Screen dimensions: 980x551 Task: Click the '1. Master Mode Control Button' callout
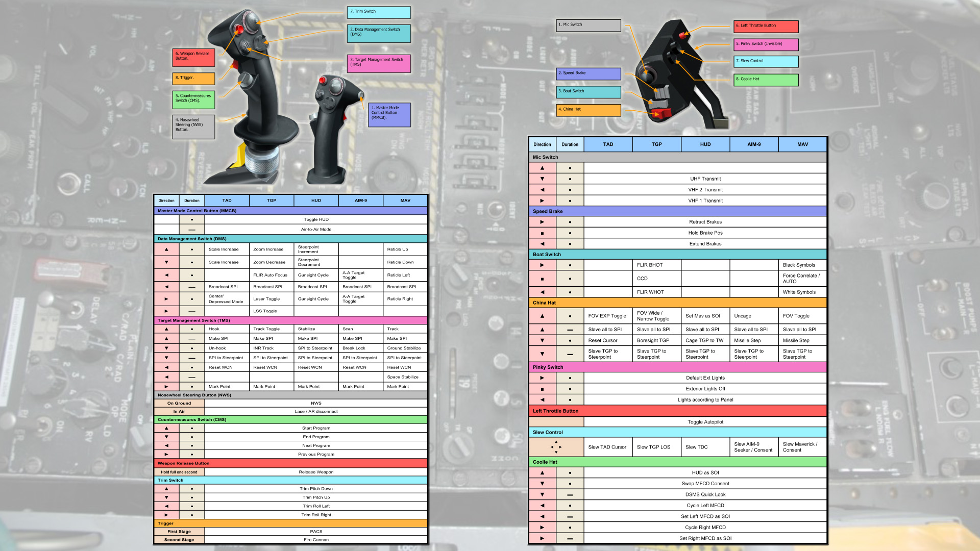click(389, 115)
